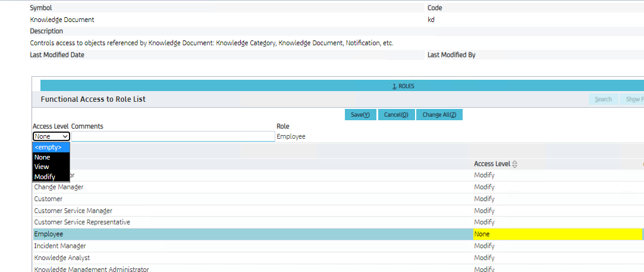Select the Knowledge Analyst role row
644x272 pixels.
pos(61,258)
